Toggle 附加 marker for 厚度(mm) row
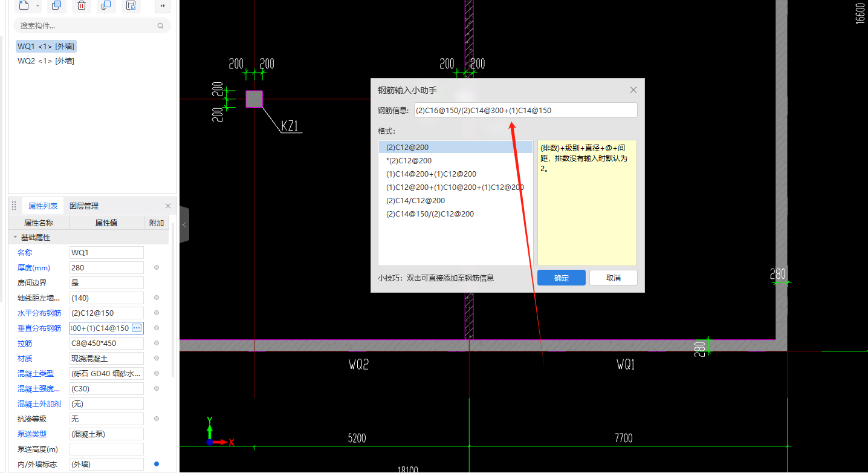The height and width of the screenshot is (473, 868). click(157, 267)
